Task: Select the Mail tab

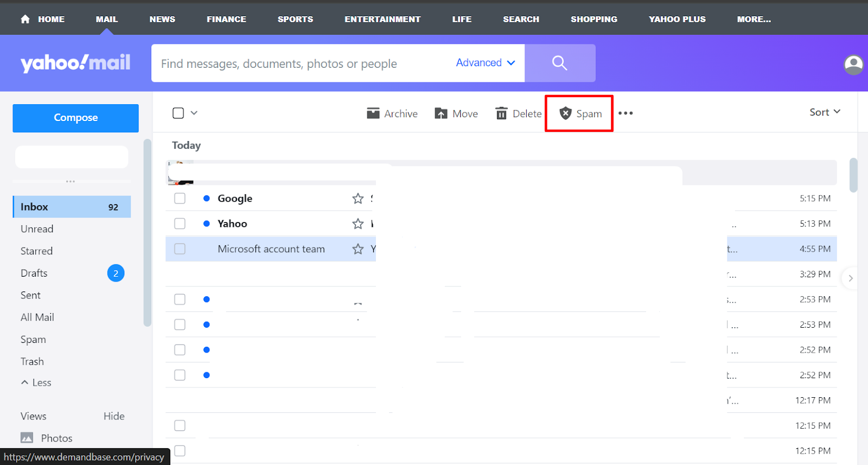Action: tap(107, 19)
